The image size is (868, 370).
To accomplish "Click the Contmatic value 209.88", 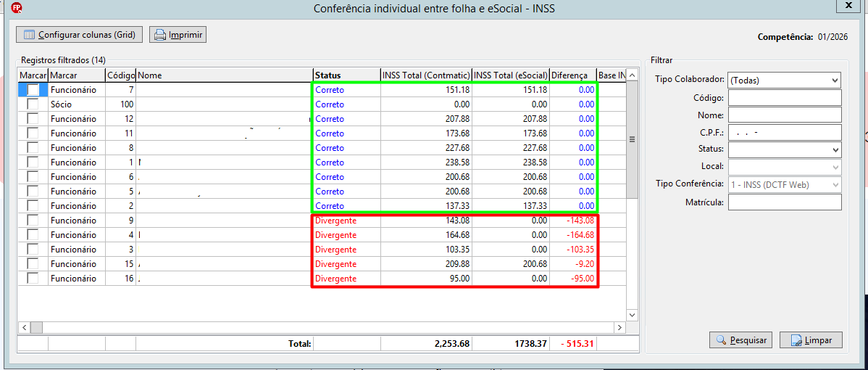I will [x=457, y=263].
